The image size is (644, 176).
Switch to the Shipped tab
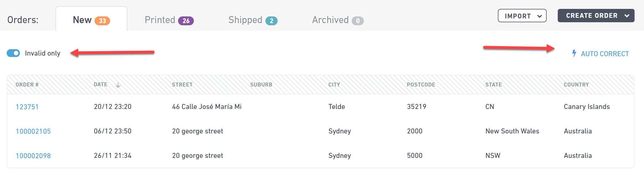tap(253, 20)
